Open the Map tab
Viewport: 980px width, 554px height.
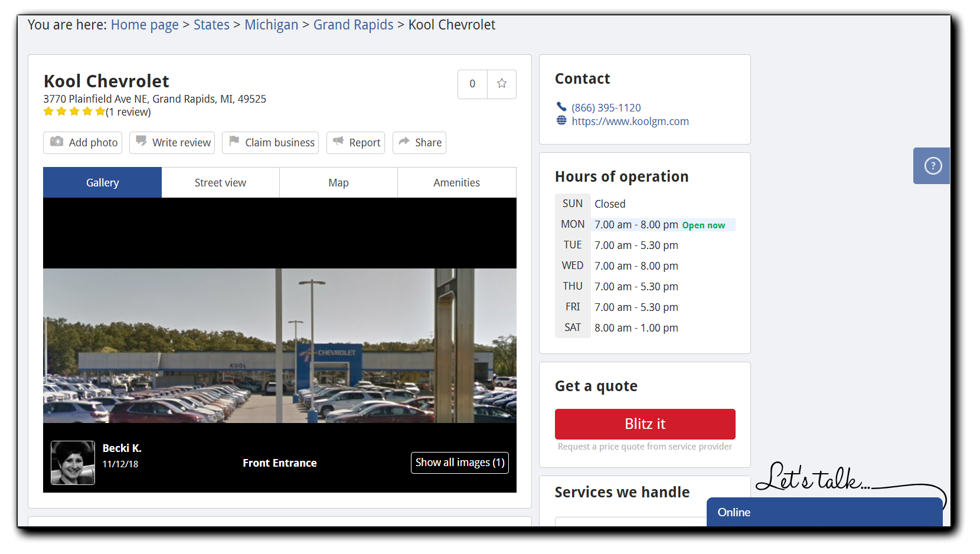click(x=338, y=183)
